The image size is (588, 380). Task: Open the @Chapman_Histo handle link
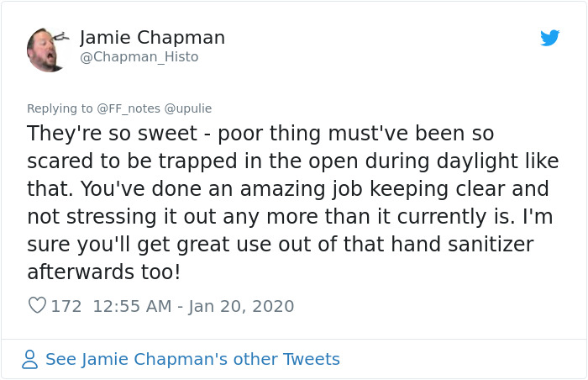pyautogui.click(x=139, y=57)
